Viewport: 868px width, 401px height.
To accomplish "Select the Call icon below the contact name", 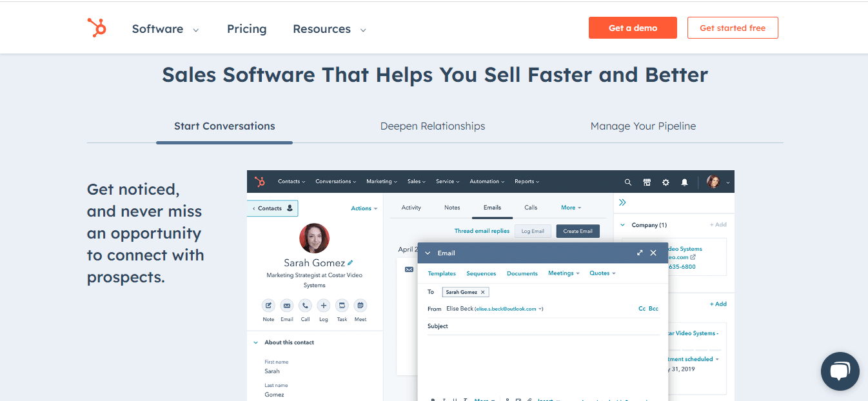I will [x=305, y=305].
